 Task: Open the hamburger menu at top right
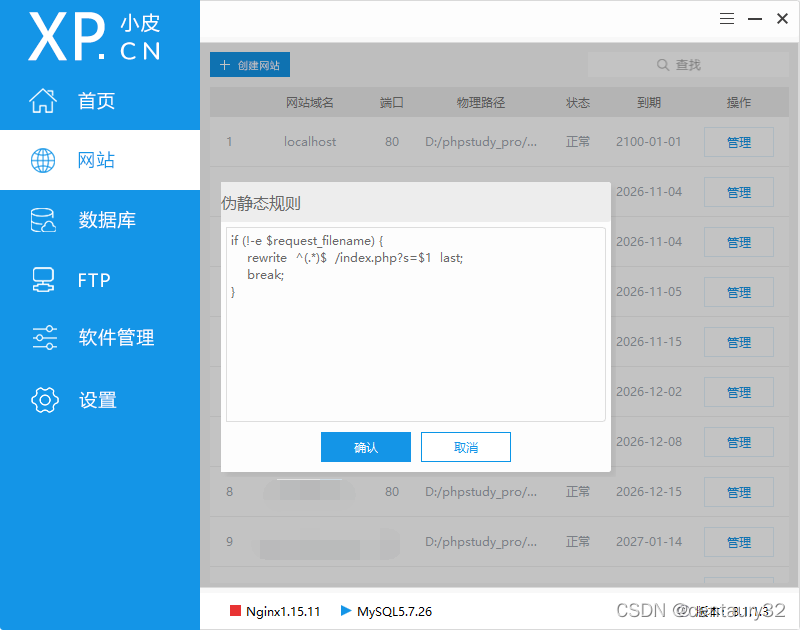point(726,18)
